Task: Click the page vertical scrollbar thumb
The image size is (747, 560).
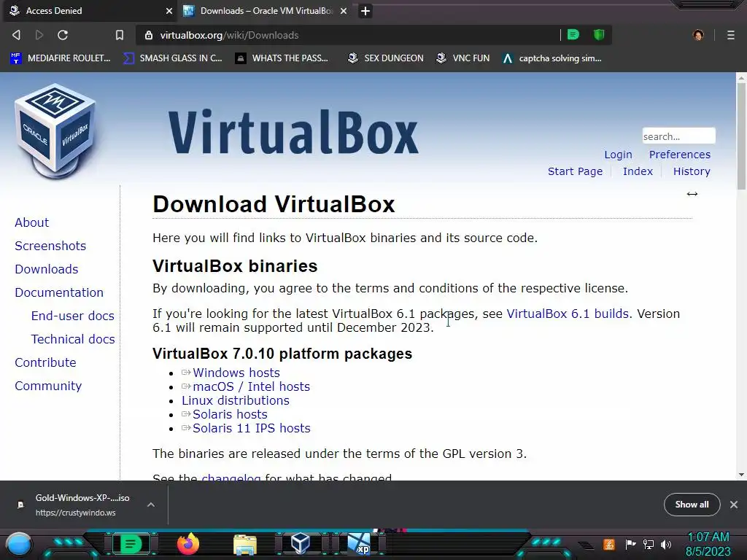Action: [741, 136]
